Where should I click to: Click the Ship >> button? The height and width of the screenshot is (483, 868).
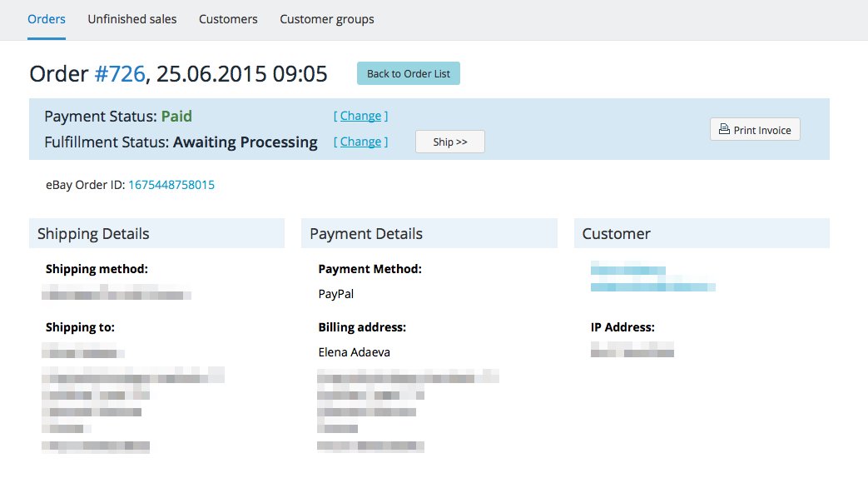pyautogui.click(x=449, y=142)
